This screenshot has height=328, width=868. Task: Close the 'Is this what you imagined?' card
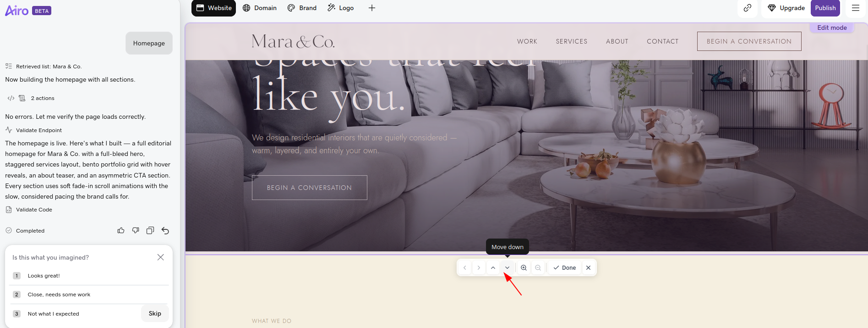tap(160, 257)
